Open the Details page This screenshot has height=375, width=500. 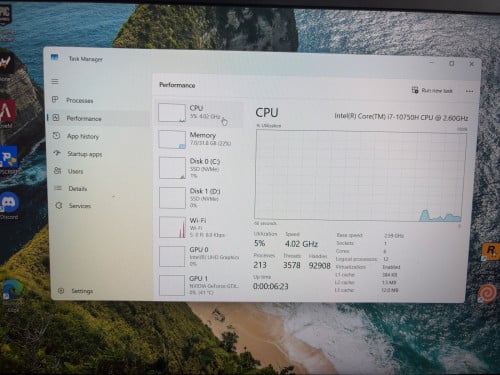(101, 189)
